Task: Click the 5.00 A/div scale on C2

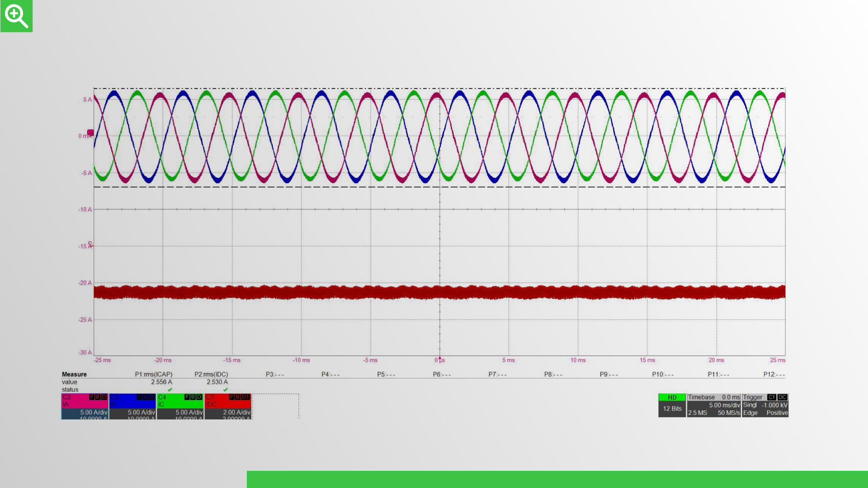Action: 94,412
